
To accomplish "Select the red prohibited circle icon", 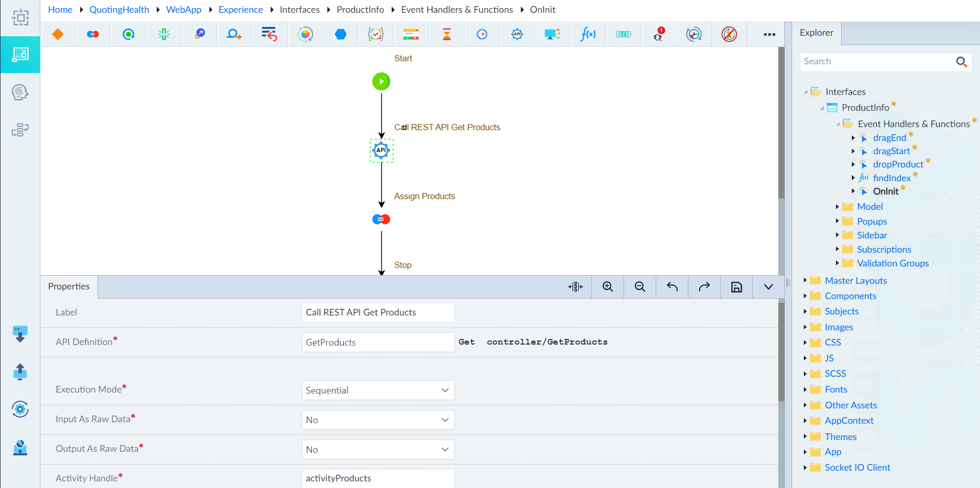I will tap(729, 34).
